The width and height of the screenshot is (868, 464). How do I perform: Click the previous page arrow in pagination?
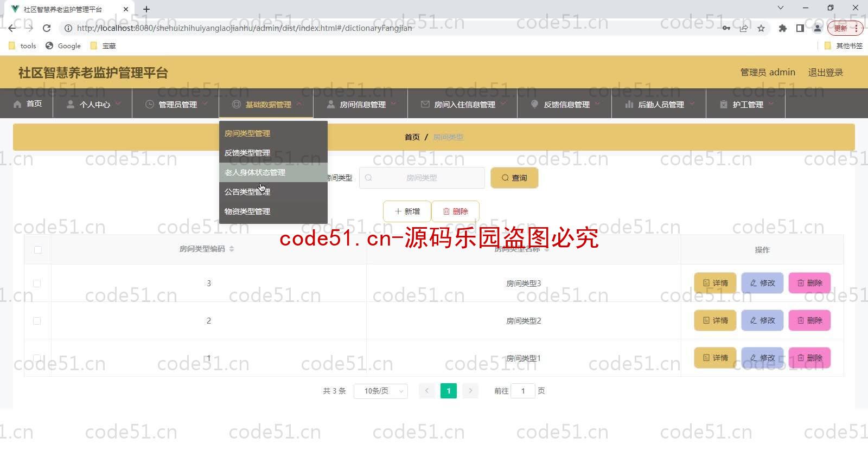click(427, 391)
